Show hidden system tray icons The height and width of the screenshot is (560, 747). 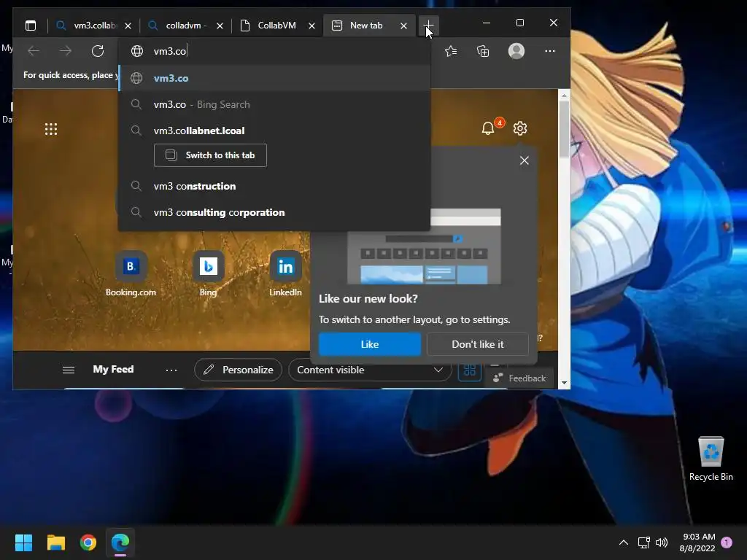click(x=623, y=542)
